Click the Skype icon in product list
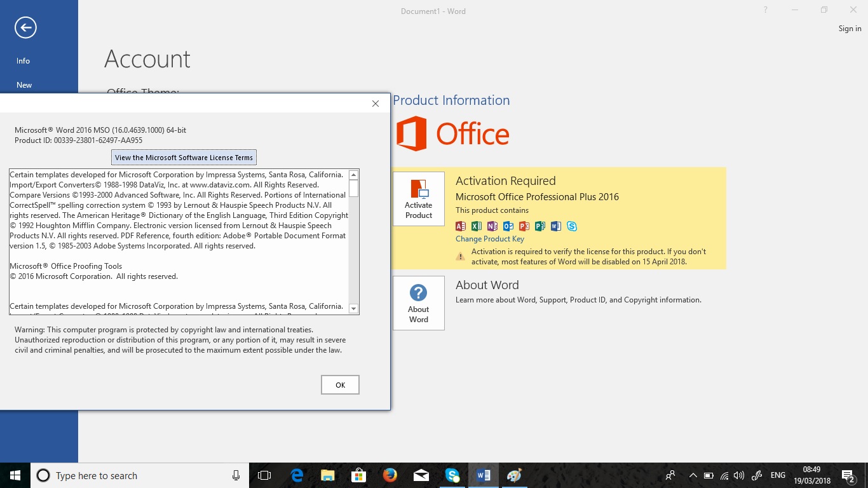 coord(572,226)
